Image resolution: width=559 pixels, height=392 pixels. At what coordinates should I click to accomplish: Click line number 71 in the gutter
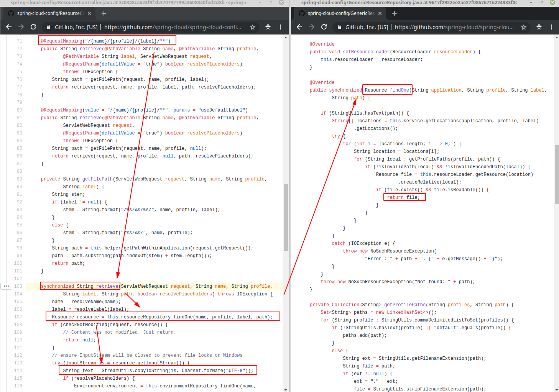(x=20, y=41)
